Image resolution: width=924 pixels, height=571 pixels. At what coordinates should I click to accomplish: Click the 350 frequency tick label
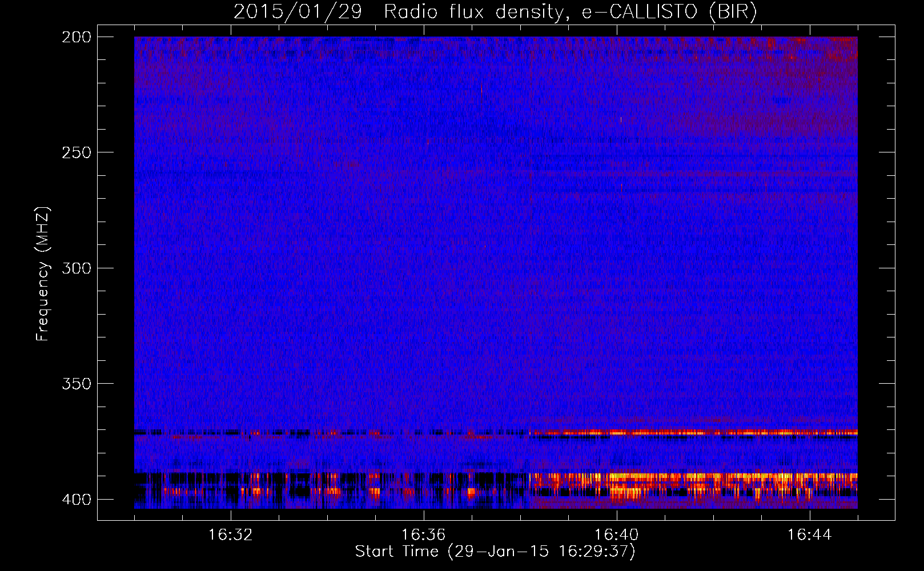click(77, 384)
